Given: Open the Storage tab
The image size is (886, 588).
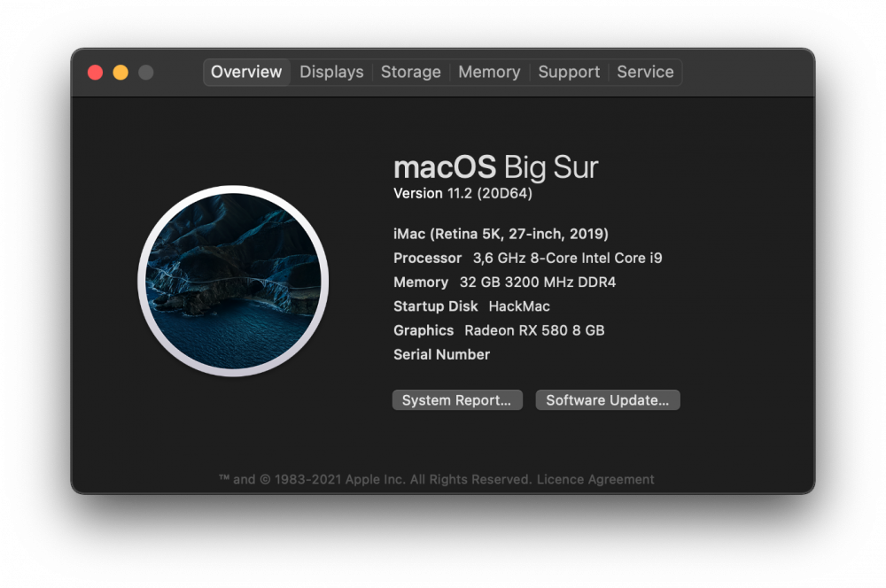Looking at the screenshot, I should coord(411,73).
